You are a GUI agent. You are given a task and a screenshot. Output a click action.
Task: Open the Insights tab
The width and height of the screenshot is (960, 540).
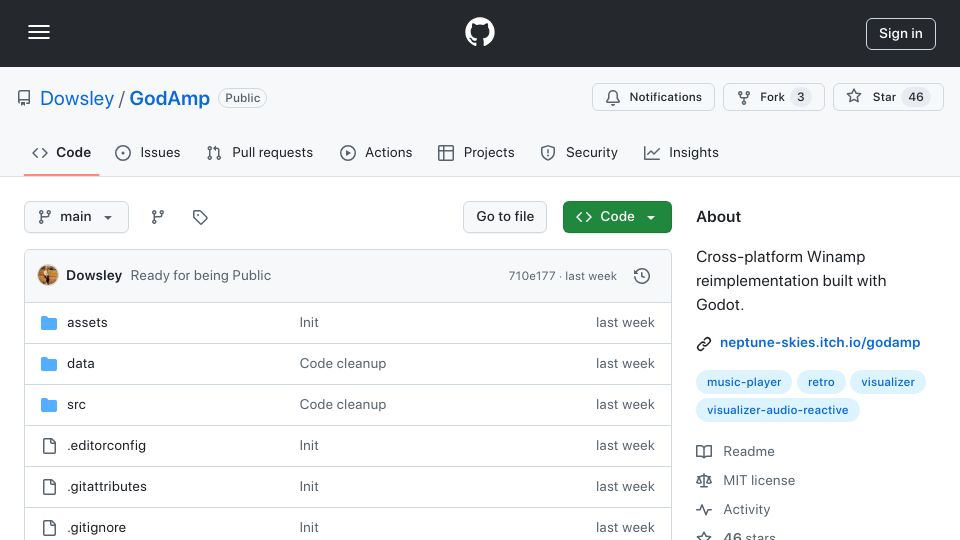point(681,152)
